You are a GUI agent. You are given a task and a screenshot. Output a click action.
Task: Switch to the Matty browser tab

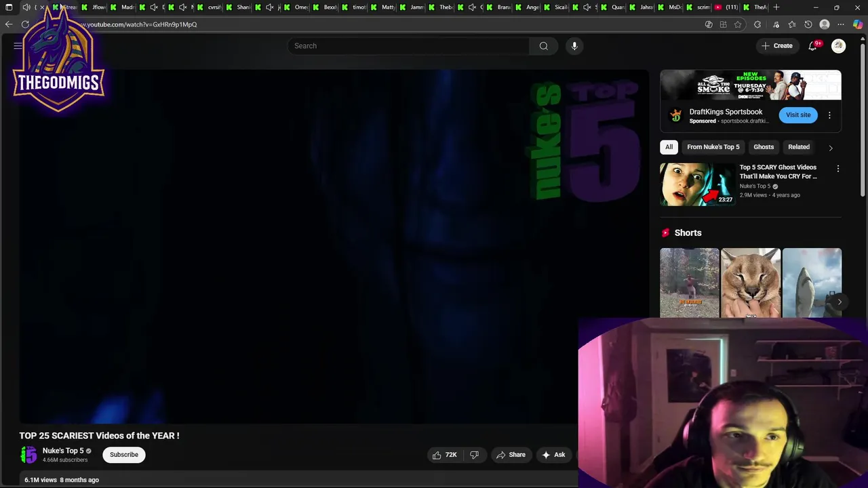point(383,7)
